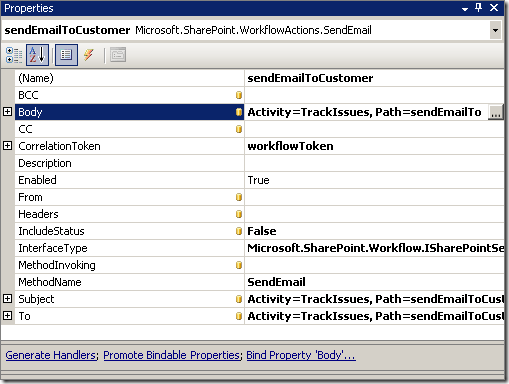This screenshot has height=384, width=509.
Task: Click Promote Bindable Properties link
Action: click(172, 355)
